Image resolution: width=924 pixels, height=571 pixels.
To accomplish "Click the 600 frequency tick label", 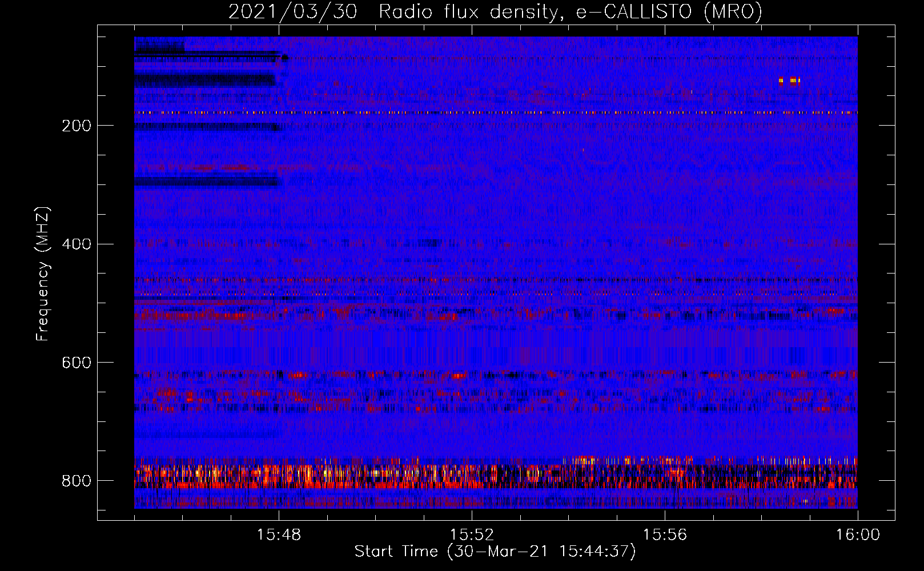I will [77, 363].
